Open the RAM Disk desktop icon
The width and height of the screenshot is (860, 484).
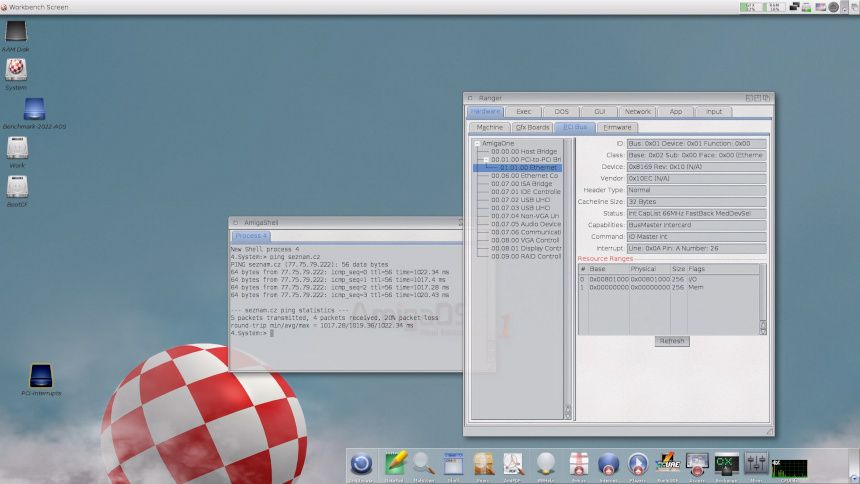(x=16, y=32)
